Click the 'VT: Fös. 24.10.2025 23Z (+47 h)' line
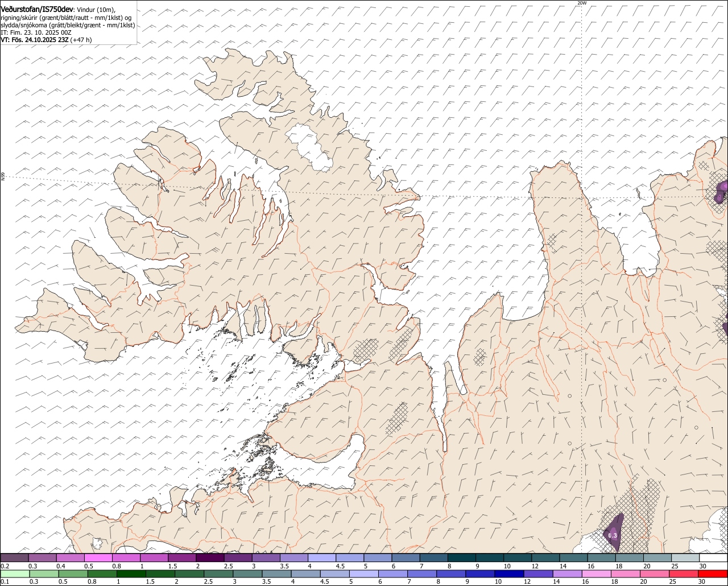 point(46,40)
